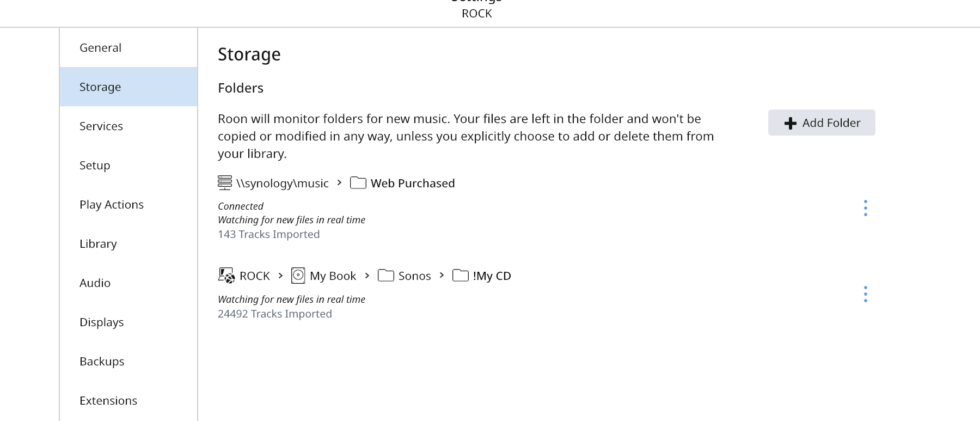Click the My Book drive icon
This screenshot has height=421, width=980.
coord(298,276)
